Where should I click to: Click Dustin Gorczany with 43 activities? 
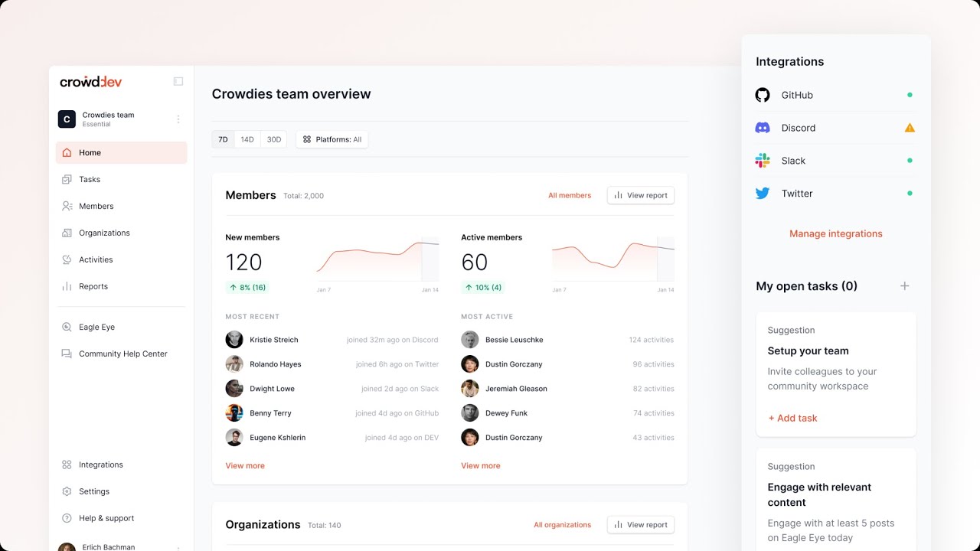[x=514, y=438]
